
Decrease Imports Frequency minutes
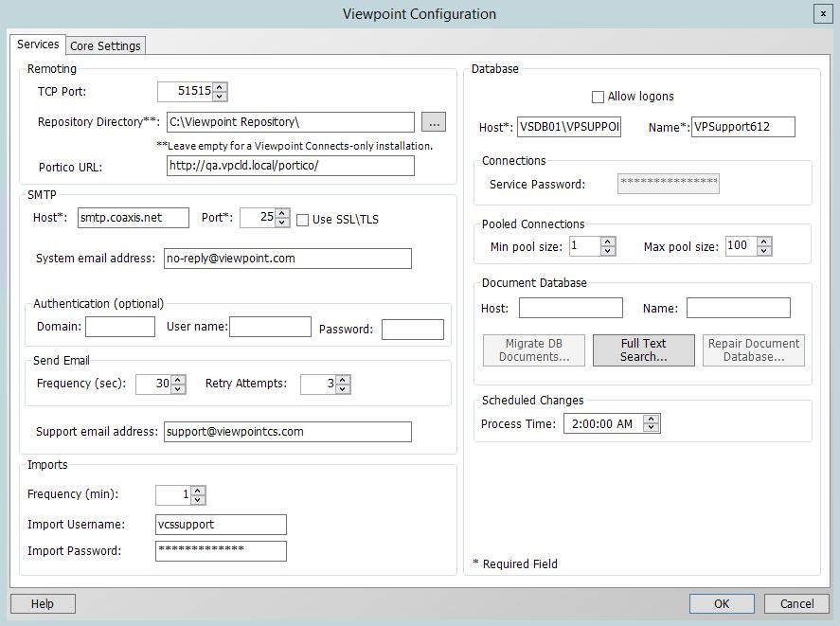click(198, 499)
